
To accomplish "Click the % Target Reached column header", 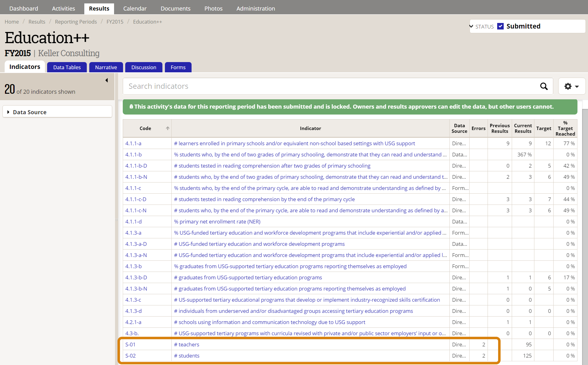I will tap(565, 128).
